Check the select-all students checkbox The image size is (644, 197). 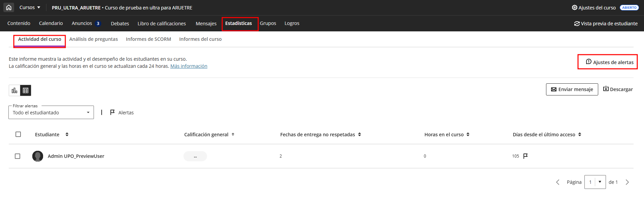[18, 134]
